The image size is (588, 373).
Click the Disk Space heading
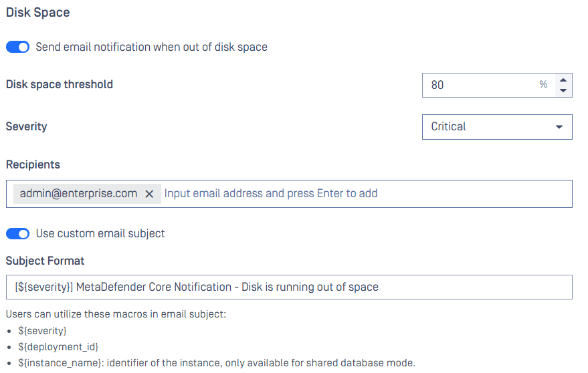point(38,13)
